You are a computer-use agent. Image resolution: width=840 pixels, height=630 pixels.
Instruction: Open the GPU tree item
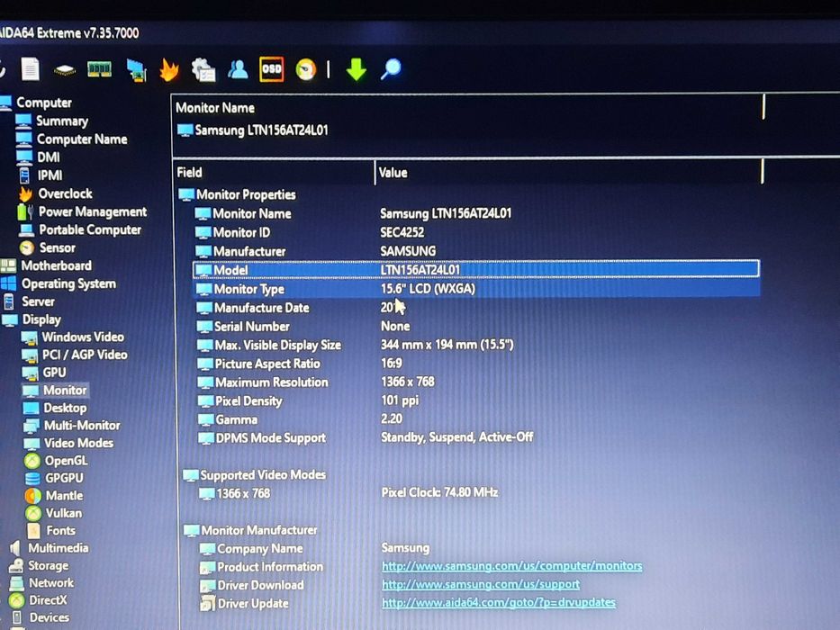(x=44, y=373)
